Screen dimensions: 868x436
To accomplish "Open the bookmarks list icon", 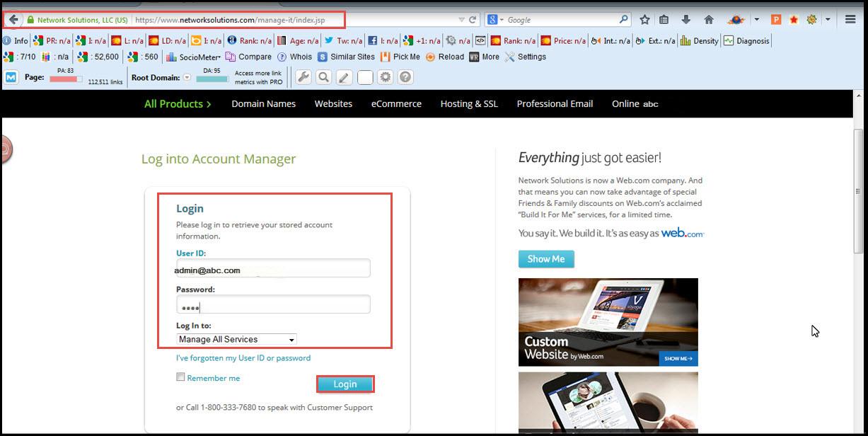I will [664, 20].
